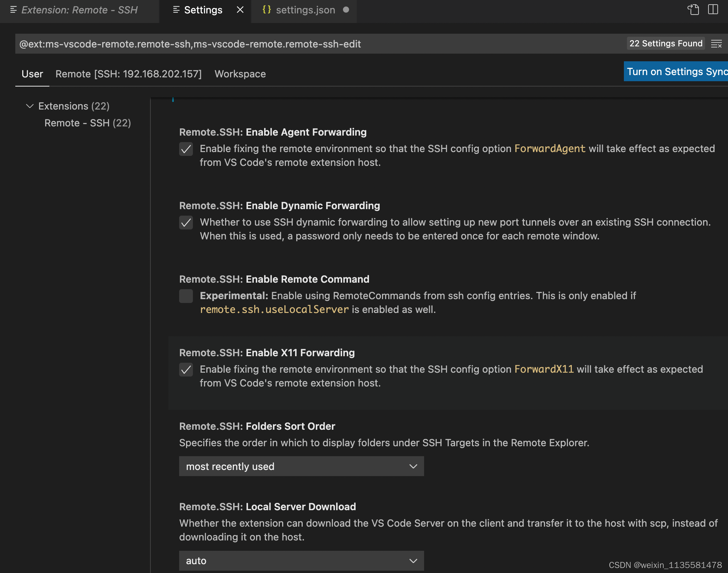Clear the settings search input

[716, 44]
